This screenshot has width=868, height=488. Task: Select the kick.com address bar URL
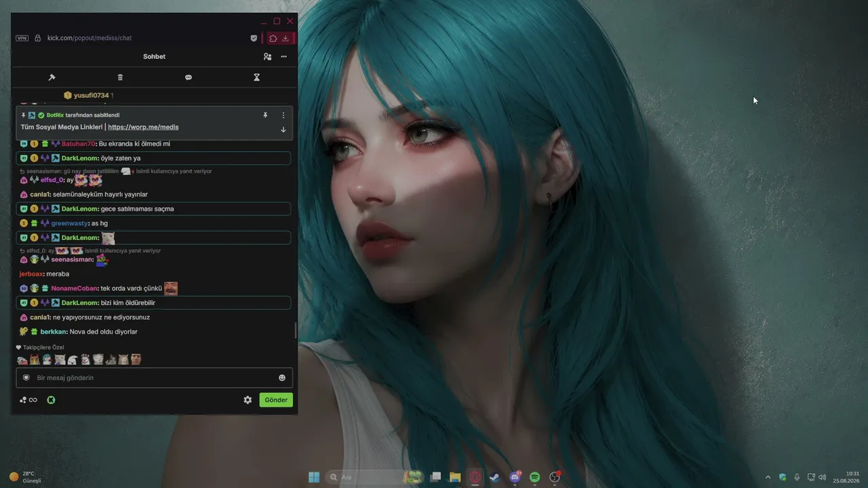pyautogui.click(x=90, y=38)
